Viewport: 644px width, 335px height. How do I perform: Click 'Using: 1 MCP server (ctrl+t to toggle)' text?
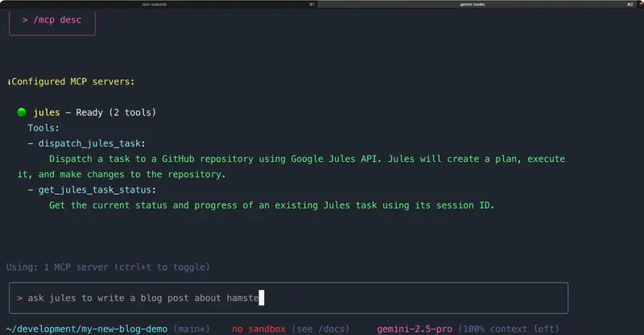pos(108,267)
